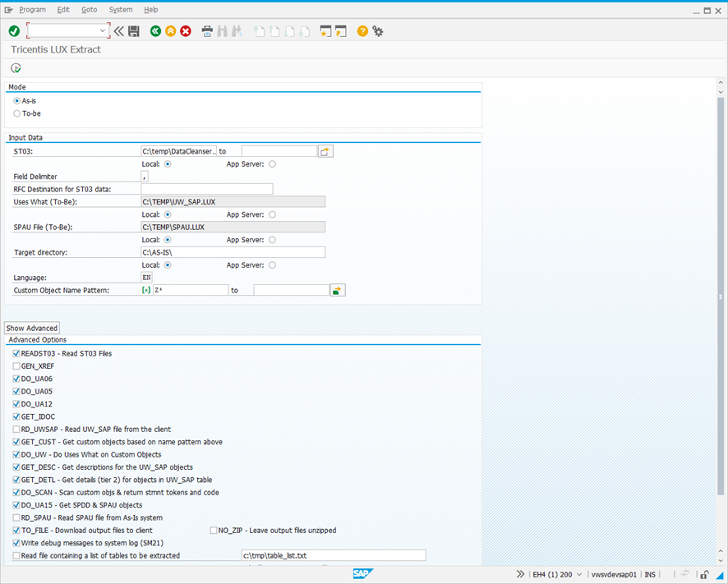Open multiple selection for ST03 range
Screen dimensions: 728x584
coord(325,150)
